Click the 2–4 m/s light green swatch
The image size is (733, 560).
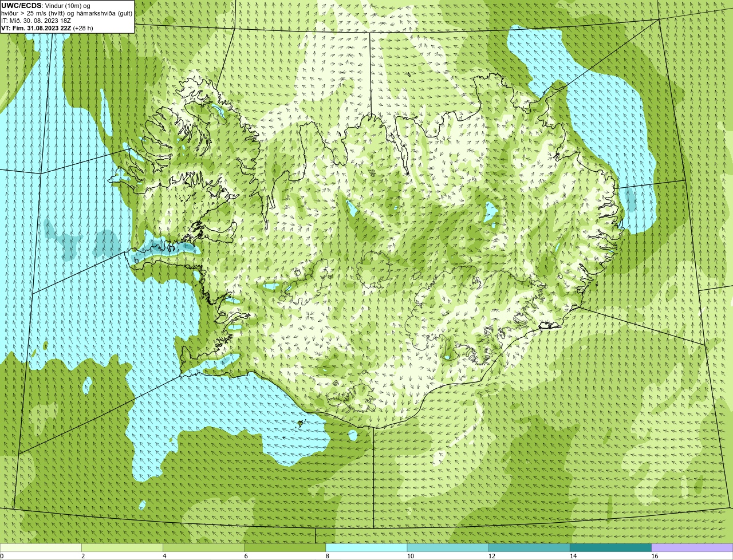coord(123,547)
